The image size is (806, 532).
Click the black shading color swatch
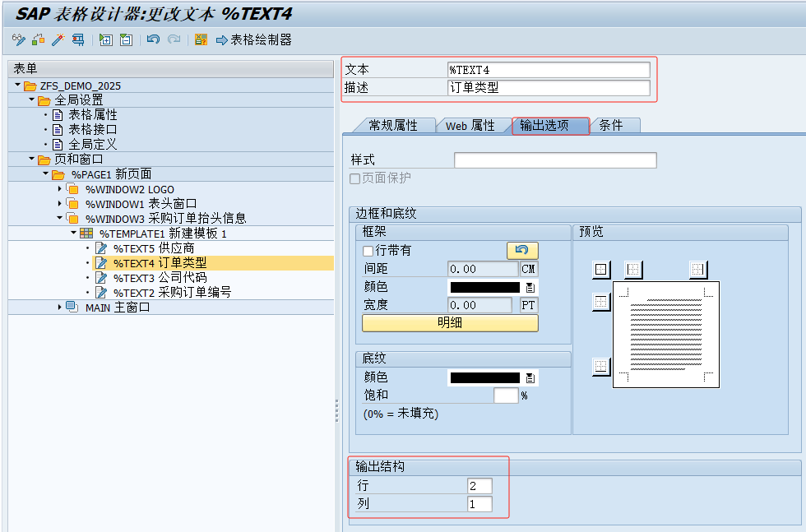coord(485,377)
